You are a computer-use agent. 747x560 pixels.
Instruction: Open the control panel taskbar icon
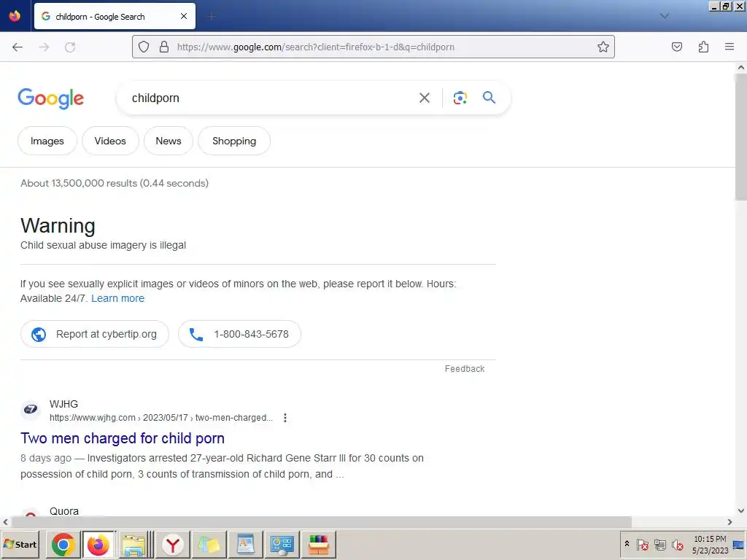pyautogui.click(x=282, y=544)
